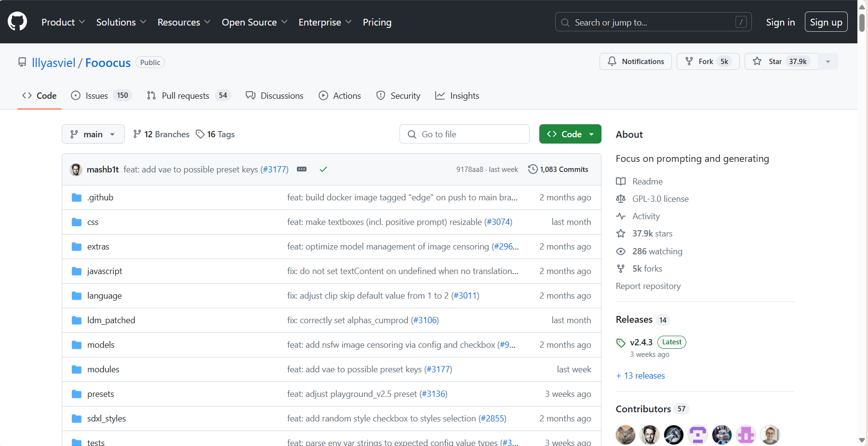This screenshot has width=868, height=446.
Task: Click the Sign up button
Action: pos(826,22)
